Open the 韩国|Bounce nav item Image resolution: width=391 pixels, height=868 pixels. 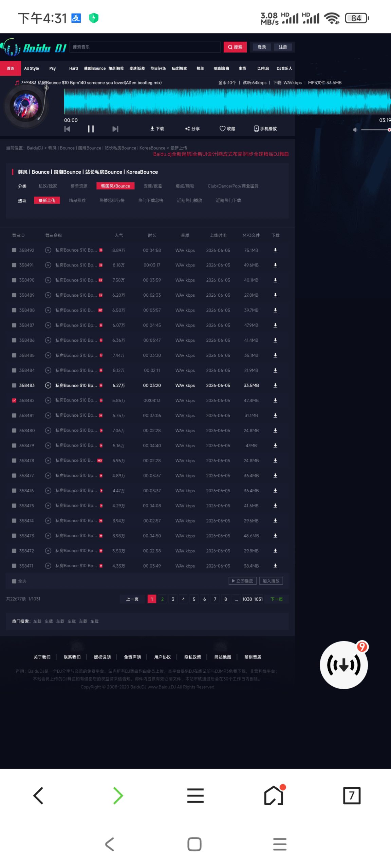click(95, 68)
